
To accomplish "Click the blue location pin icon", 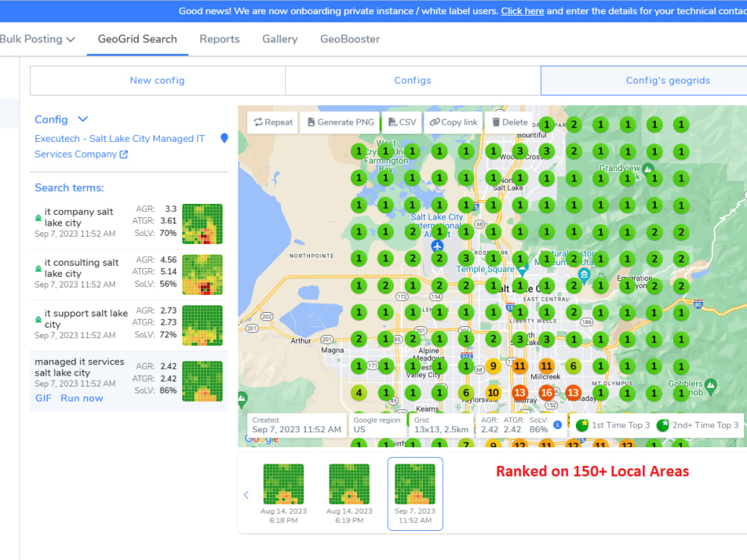I will coord(224,138).
